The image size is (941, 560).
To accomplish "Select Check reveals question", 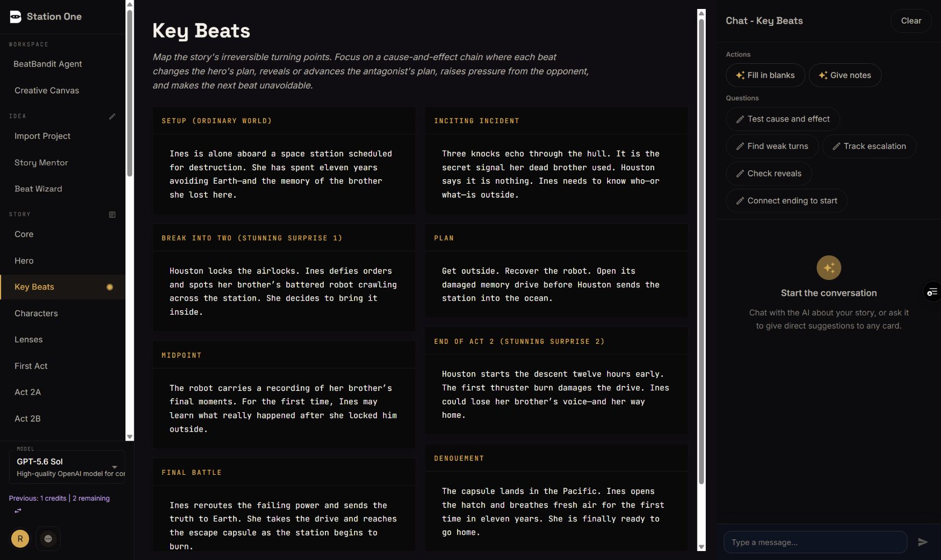I will pyautogui.click(x=768, y=174).
